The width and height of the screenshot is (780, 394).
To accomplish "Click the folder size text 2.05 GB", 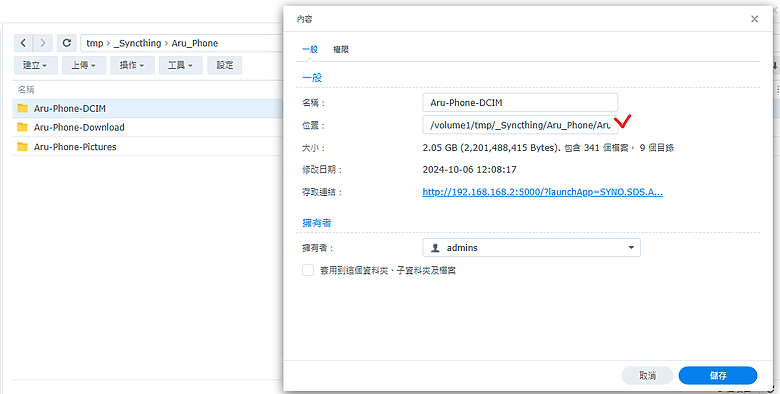I will pyautogui.click(x=548, y=148).
